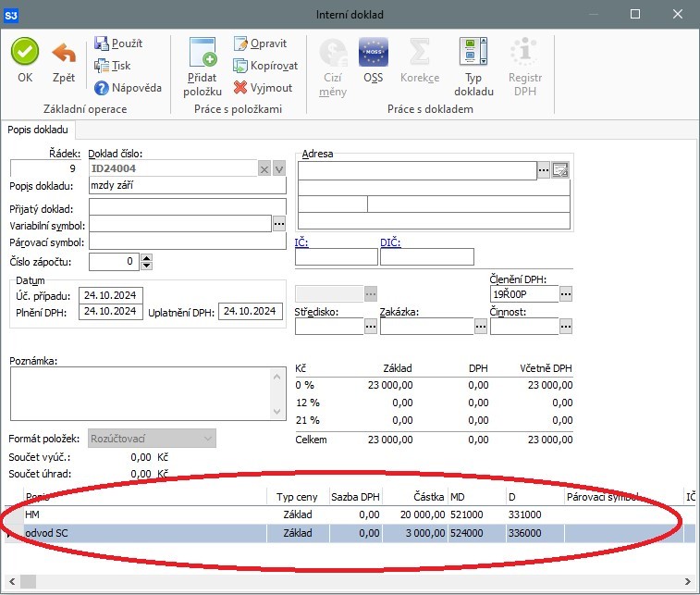Confirm the document with the green OK icon
The height and width of the screenshot is (595, 700).
click(25, 52)
